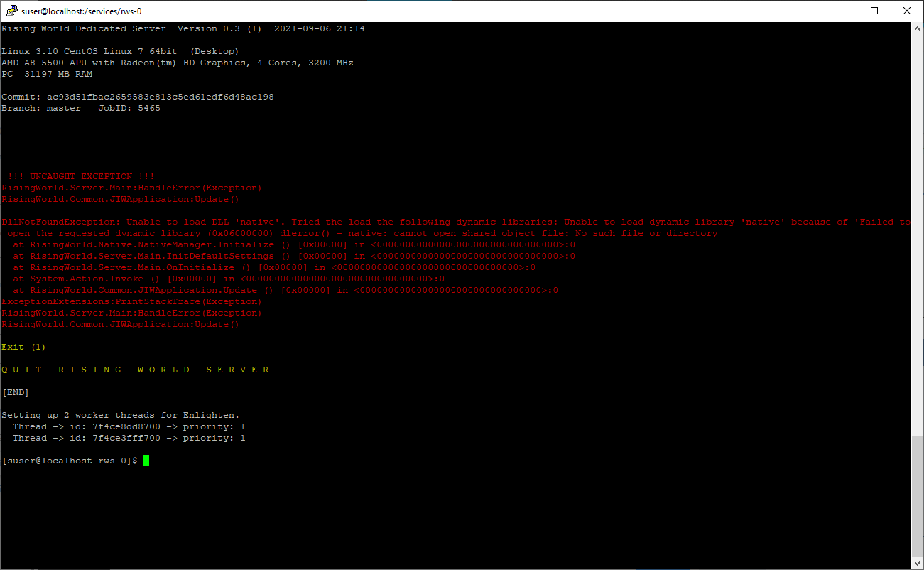Maximize the PuTTY terminal window
This screenshot has width=924, height=570.
tap(874, 11)
